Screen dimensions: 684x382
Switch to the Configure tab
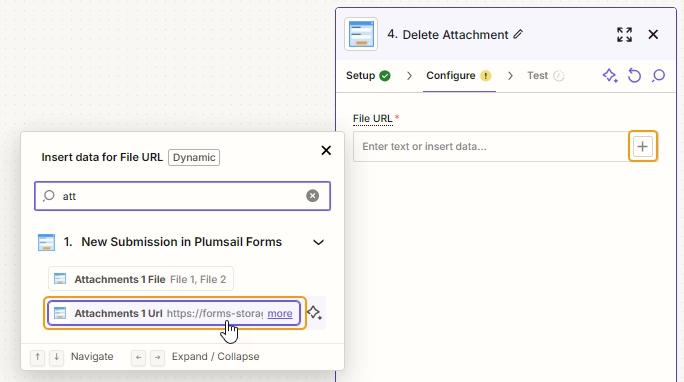459,75
